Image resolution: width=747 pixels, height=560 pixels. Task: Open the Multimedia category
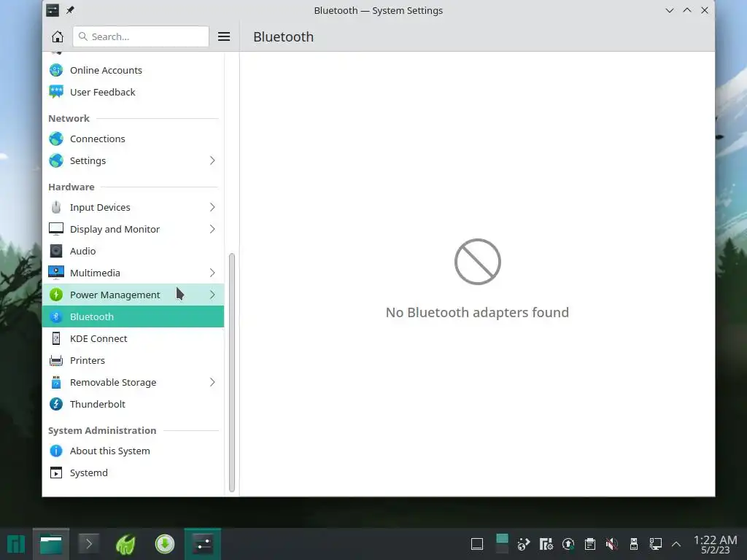(133, 273)
